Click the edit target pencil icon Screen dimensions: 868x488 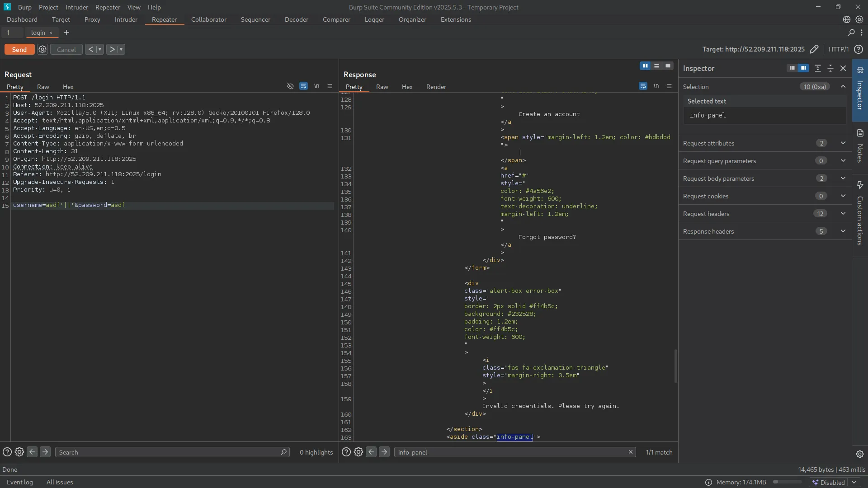(814, 50)
